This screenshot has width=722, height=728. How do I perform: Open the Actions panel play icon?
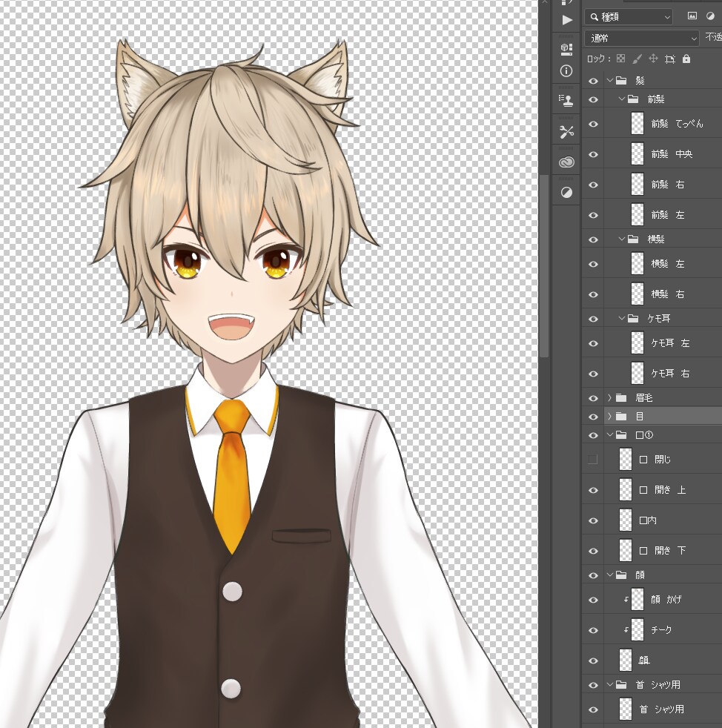tap(567, 20)
